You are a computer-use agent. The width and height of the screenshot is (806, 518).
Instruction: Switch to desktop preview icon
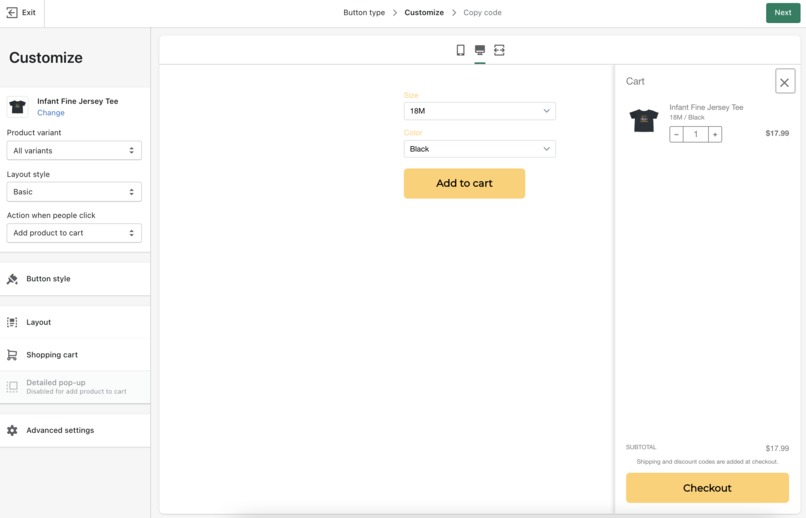point(480,50)
